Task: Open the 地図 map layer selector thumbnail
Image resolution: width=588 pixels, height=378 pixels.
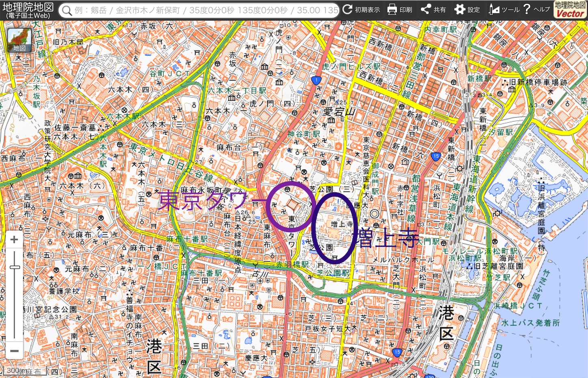Action: pos(19,41)
